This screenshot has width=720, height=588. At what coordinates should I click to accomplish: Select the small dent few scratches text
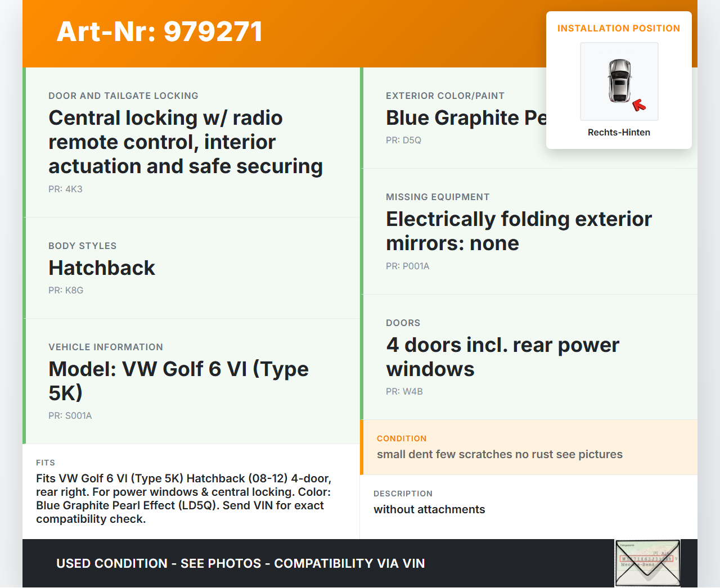click(499, 454)
